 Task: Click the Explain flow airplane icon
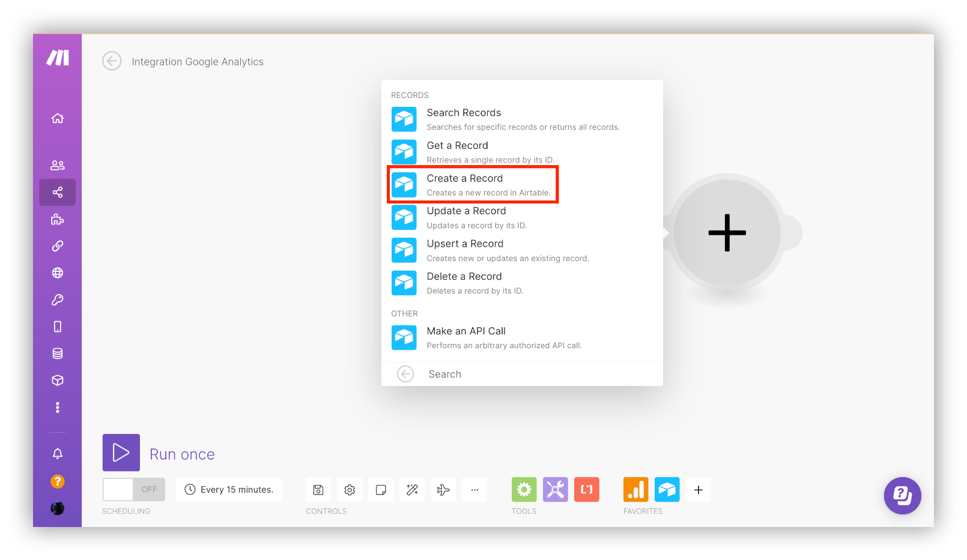[x=443, y=490]
